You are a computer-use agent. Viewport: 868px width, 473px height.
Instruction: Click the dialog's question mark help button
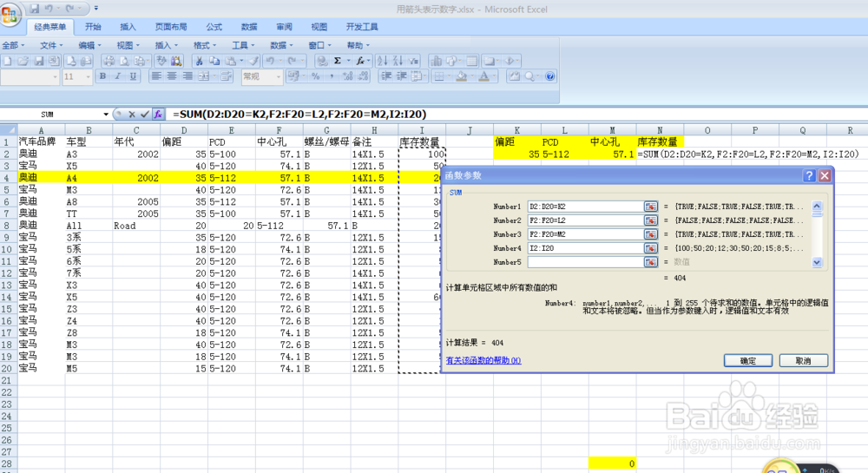click(809, 175)
